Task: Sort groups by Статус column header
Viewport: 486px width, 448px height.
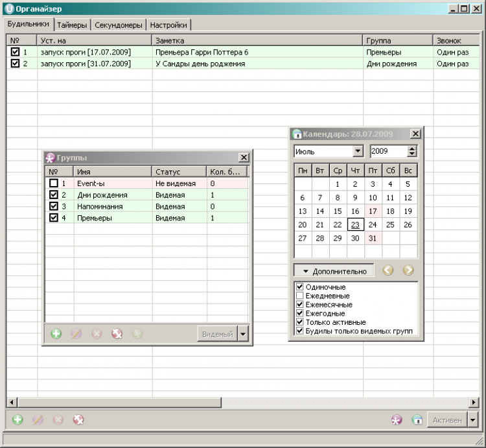Action: (x=179, y=171)
